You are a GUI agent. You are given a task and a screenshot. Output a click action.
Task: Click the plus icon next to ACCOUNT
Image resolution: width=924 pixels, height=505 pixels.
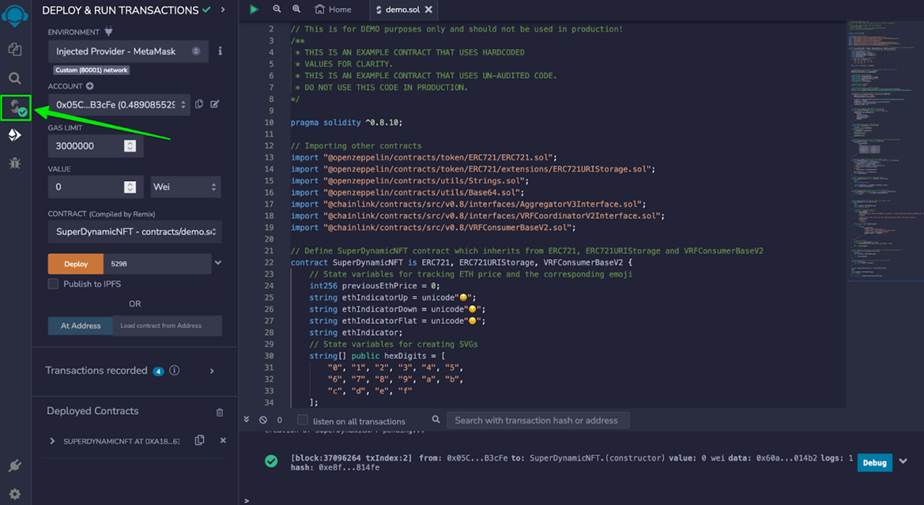[x=90, y=86]
